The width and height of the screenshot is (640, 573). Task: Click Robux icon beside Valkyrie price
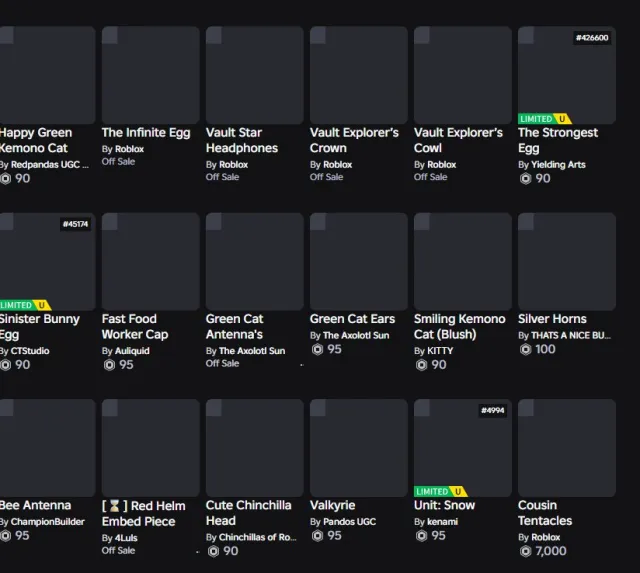[x=317, y=535]
